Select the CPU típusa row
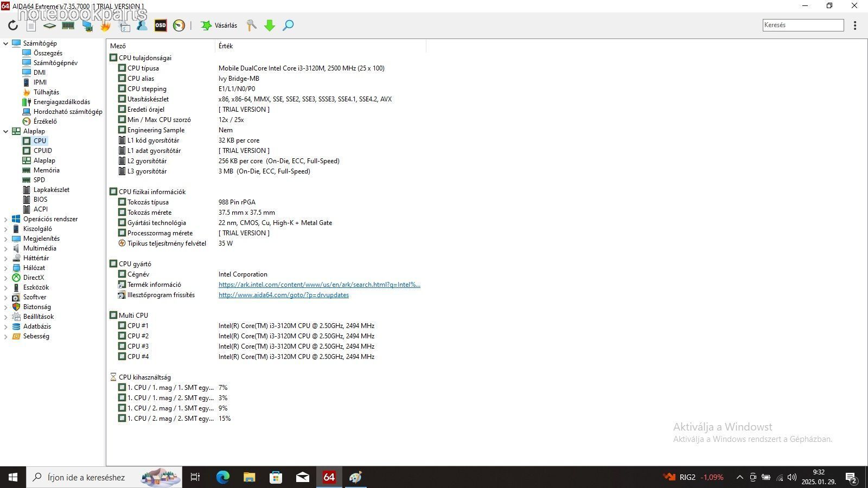 pos(266,68)
